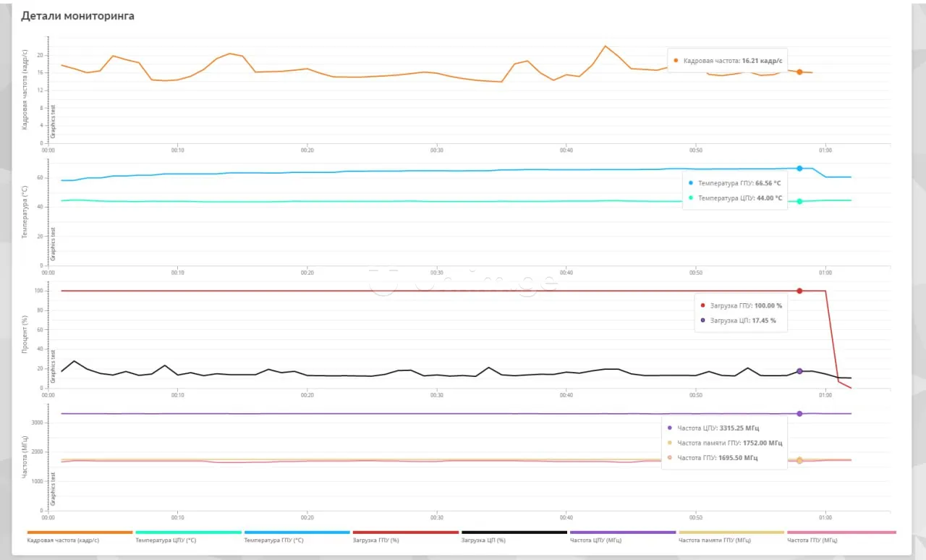This screenshot has height=560, width=926.
Task: Click the purple CPU load data point
Action: tap(799, 371)
